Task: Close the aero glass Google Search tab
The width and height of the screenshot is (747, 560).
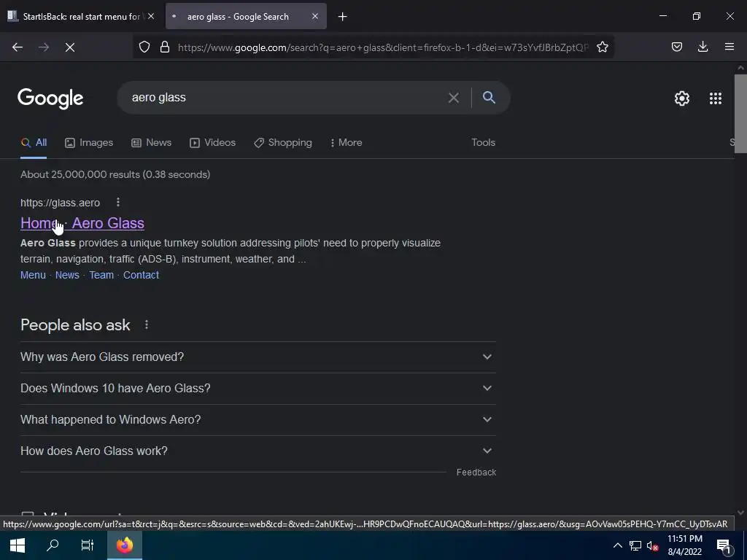Action: pos(315,16)
